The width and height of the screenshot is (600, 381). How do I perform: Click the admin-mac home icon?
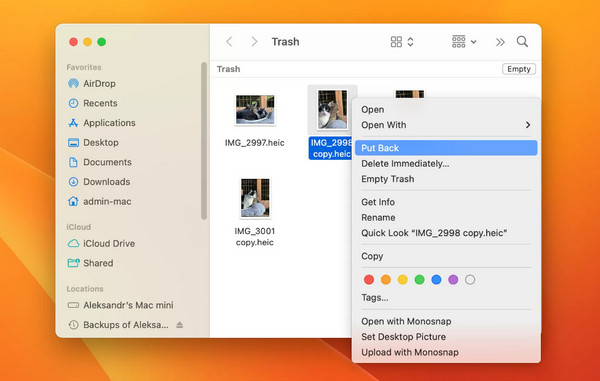tap(73, 201)
